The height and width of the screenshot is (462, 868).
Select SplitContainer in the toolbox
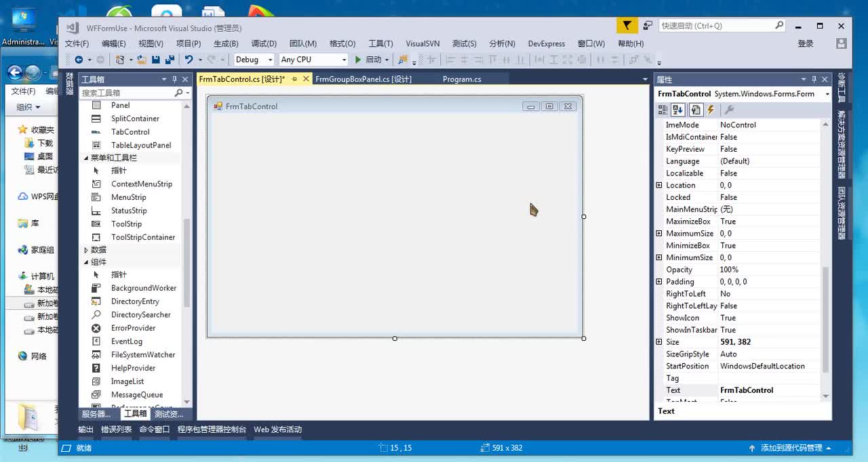coord(135,119)
